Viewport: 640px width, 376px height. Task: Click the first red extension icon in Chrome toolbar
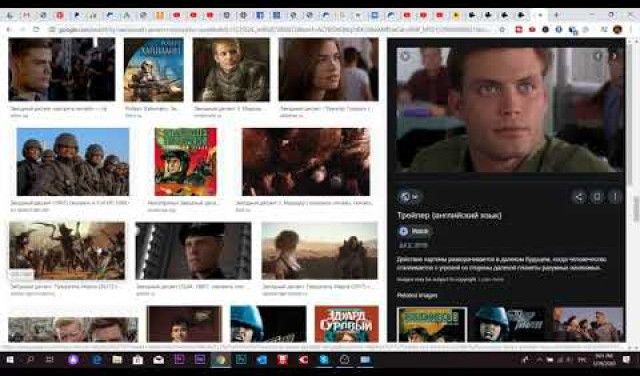tap(519, 30)
